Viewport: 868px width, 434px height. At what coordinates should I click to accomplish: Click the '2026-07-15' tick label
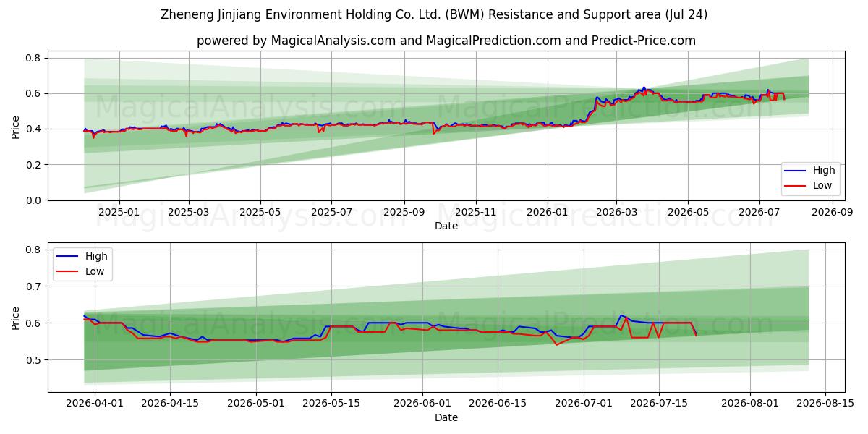658,404
